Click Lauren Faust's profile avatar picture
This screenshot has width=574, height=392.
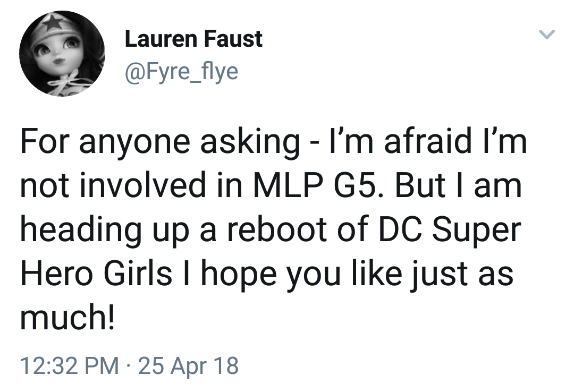click(62, 54)
